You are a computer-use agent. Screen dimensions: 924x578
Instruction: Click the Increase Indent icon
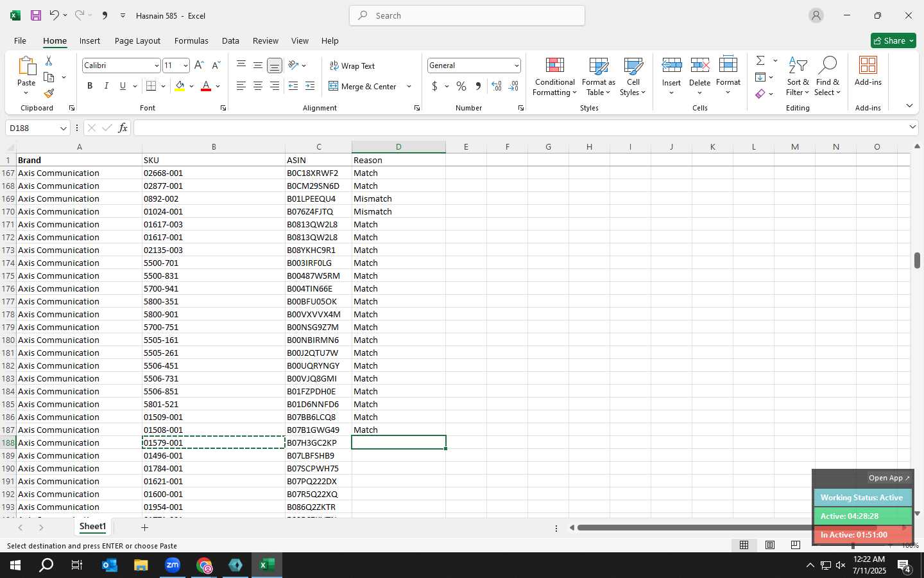[x=310, y=86]
